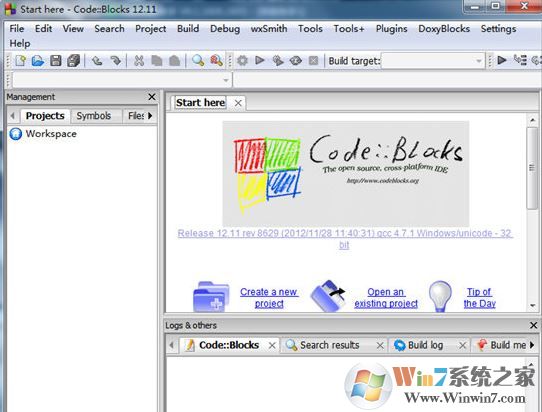The height and width of the screenshot is (412, 542).
Task: Click the Open an existing project link
Action: 386,298
